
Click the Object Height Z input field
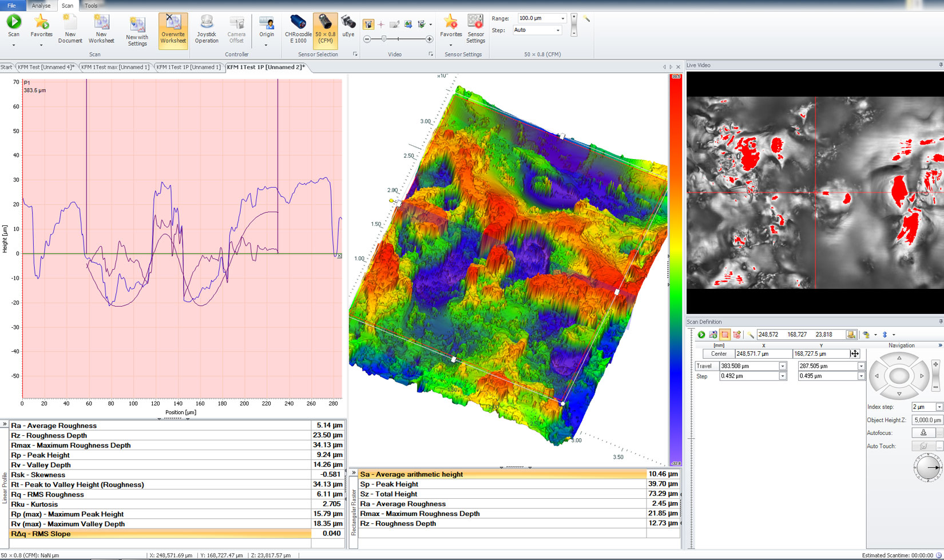click(927, 420)
